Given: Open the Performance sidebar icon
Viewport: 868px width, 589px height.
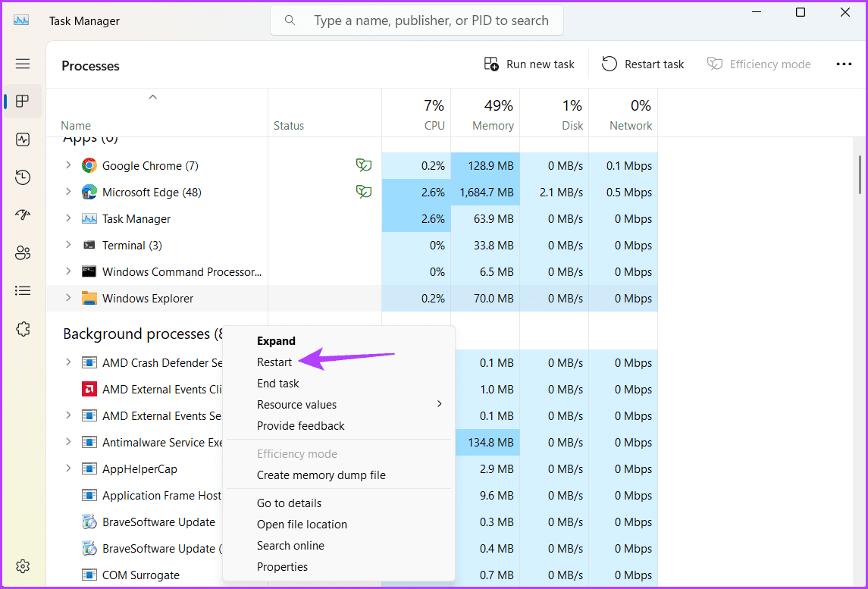Looking at the screenshot, I should (23, 139).
